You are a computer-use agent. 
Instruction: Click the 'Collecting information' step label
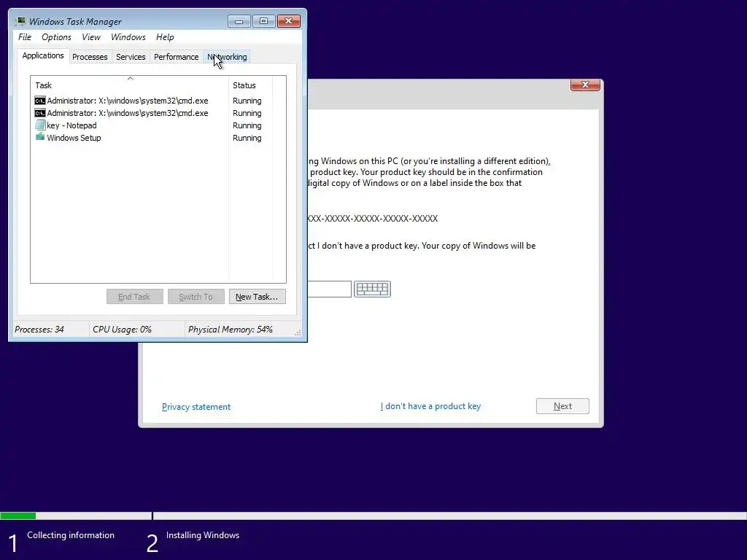(x=71, y=534)
